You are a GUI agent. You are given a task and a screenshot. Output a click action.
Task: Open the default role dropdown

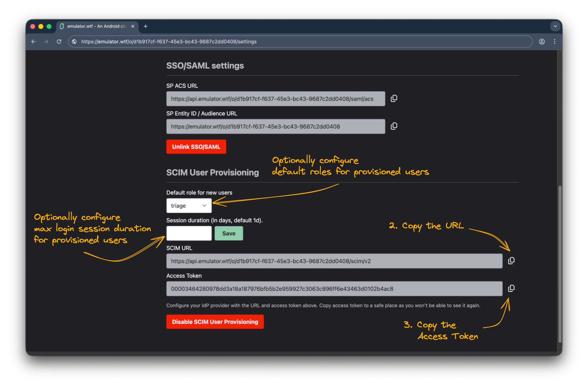coord(189,206)
